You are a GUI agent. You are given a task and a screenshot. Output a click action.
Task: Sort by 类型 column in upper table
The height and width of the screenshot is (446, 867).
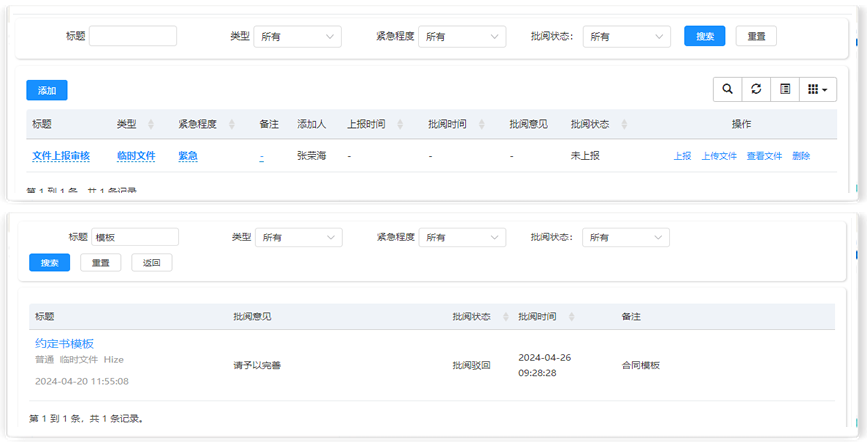pyautogui.click(x=127, y=124)
